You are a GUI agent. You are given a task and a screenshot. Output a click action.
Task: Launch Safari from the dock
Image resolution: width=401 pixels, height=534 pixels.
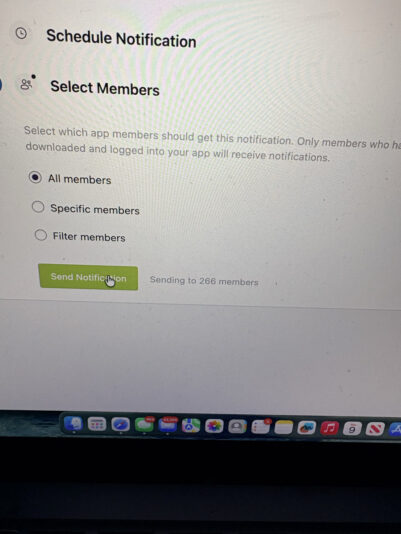click(x=120, y=425)
